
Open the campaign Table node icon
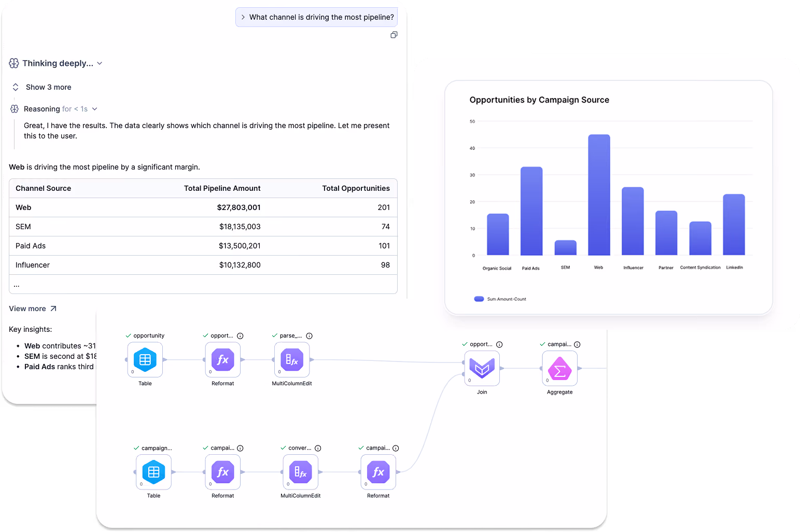[154, 472]
